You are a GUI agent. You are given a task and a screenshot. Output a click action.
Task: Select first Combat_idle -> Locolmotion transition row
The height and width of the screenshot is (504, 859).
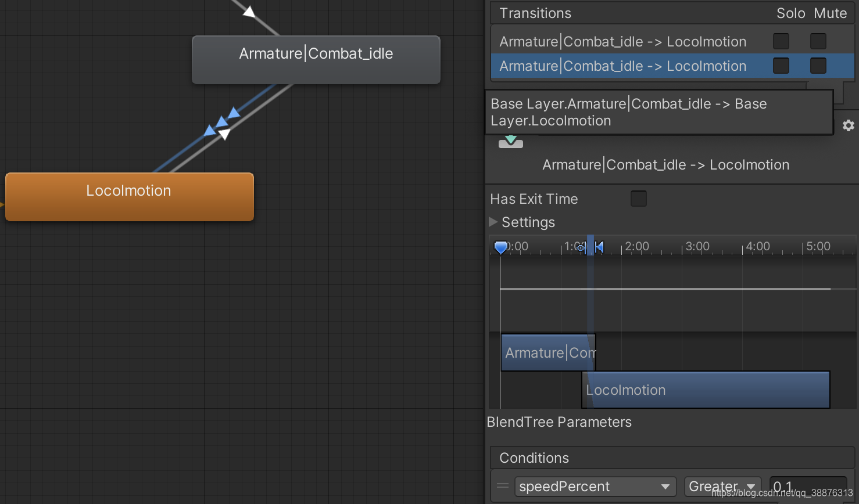coord(672,42)
